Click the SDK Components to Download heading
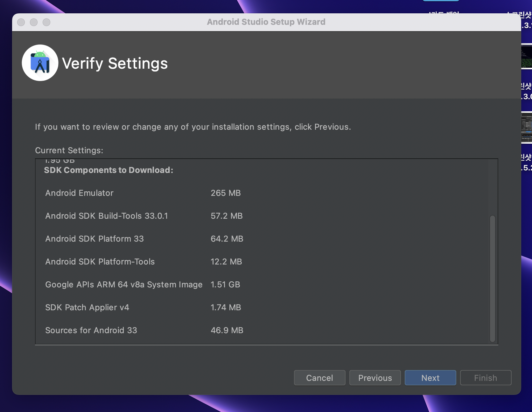Screen dimensions: 532x412 point(108,170)
